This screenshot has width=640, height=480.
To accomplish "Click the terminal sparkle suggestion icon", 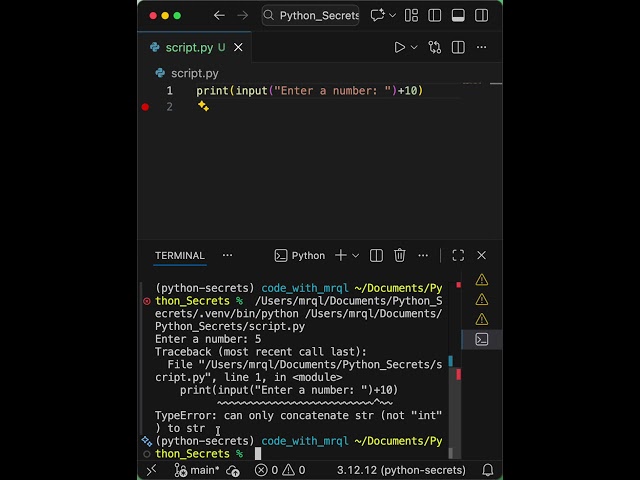I will coord(147,441).
